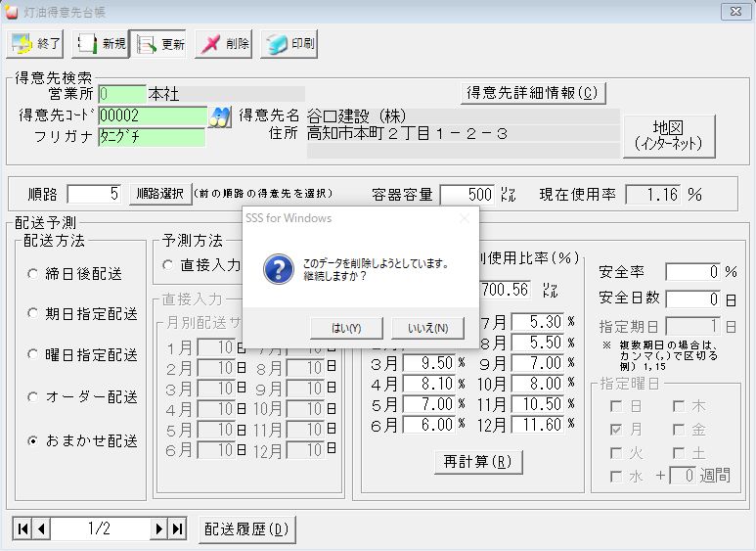Click the 印刷 (Print) toolbar icon
This screenshot has width=756, height=551.
coord(289,44)
